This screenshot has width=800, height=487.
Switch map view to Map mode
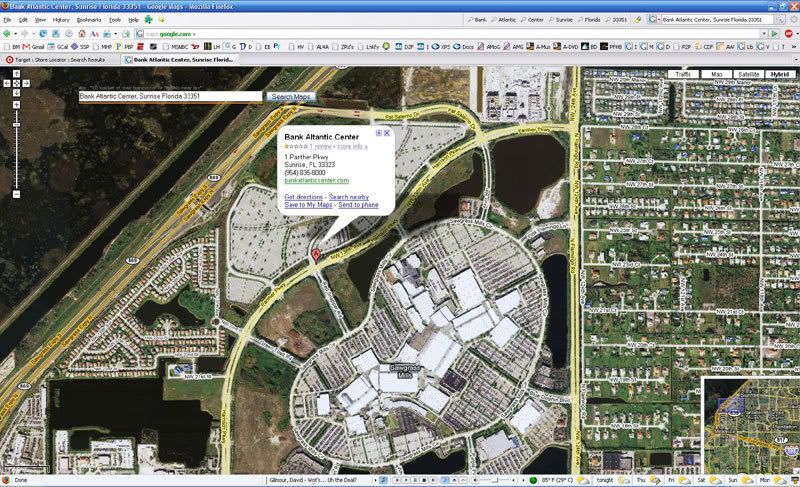click(716, 74)
